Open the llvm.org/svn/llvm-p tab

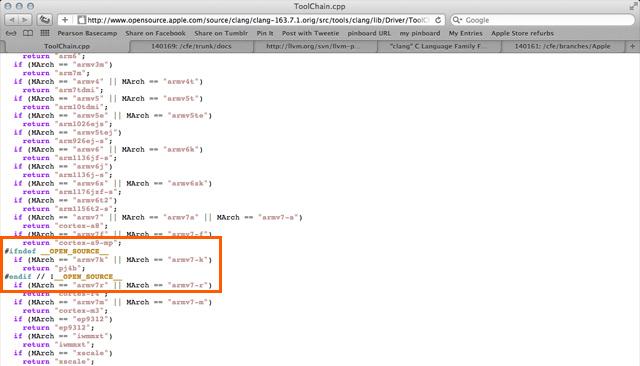click(313, 47)
